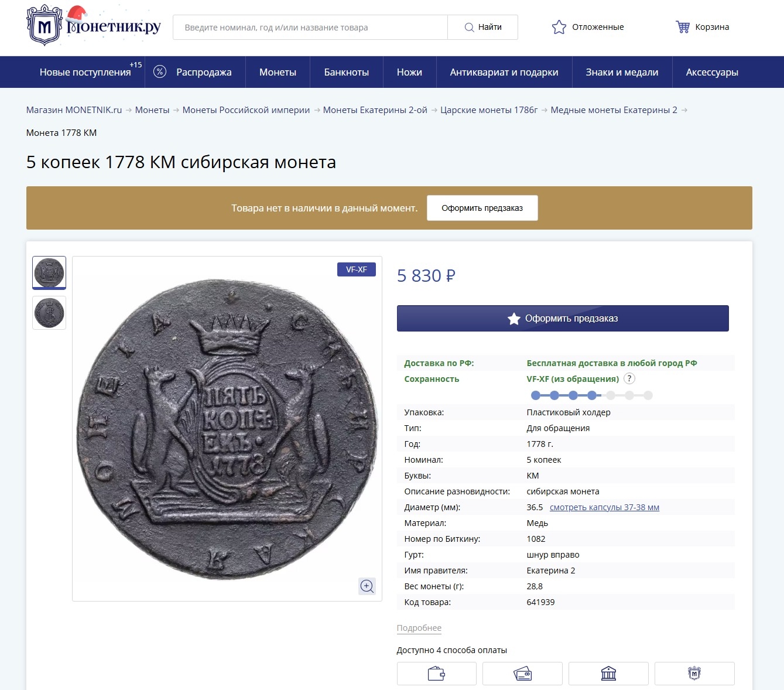Open the Монеты menu item
The image size is (784, 690).
[x=278, y=72]
